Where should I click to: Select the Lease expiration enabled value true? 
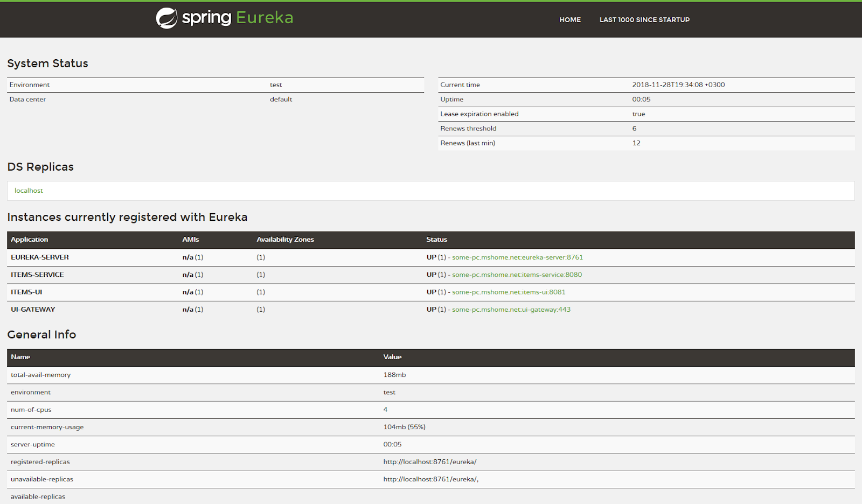click(638, 114)
